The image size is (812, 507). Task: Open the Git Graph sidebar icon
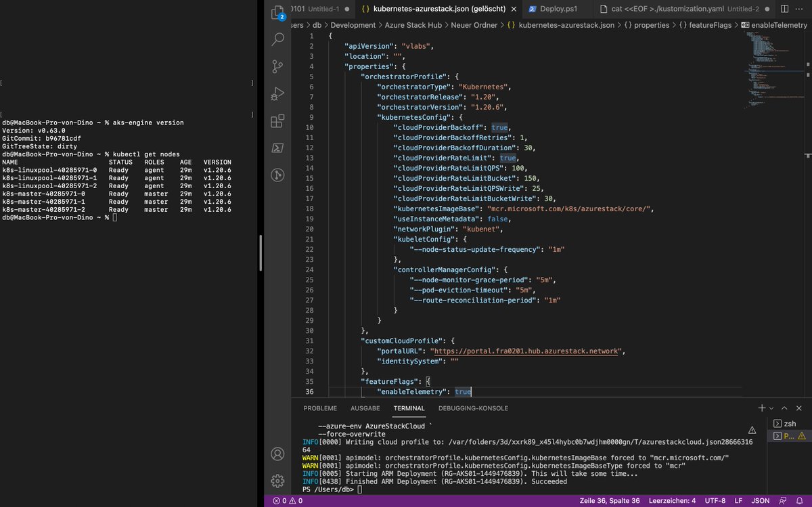click(277, 175)
